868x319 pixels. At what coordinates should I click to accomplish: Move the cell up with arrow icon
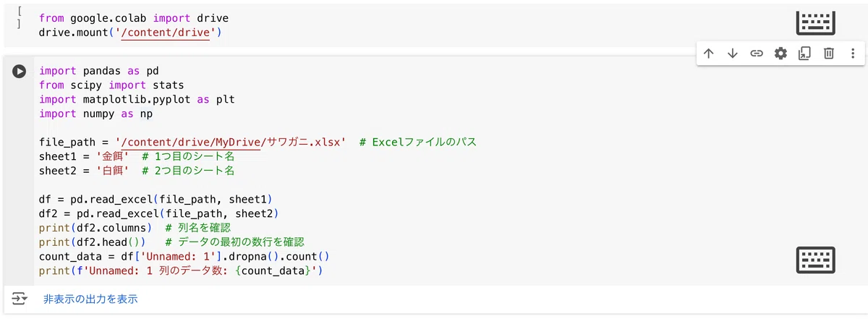[708, 54]
